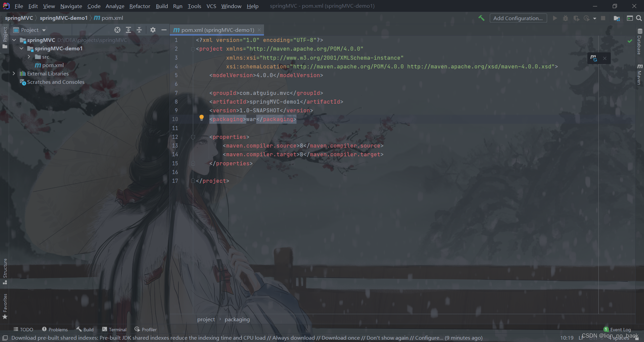The width and height of the screenshot is (644, 342).
Task: Open the TODO tool window
Action: coord(23,330)
